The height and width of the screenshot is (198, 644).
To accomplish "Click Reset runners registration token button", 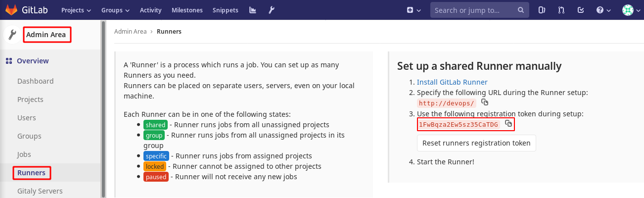I will point(476,143).
